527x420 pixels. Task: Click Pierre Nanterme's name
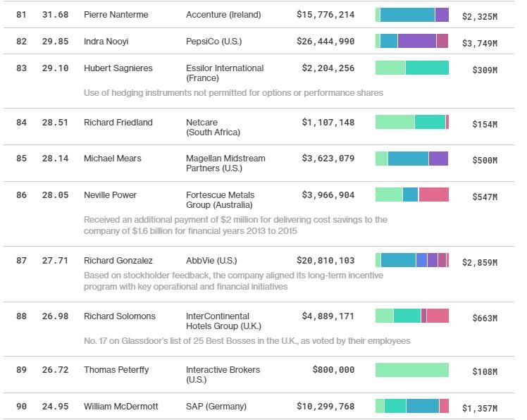(112, 15)
